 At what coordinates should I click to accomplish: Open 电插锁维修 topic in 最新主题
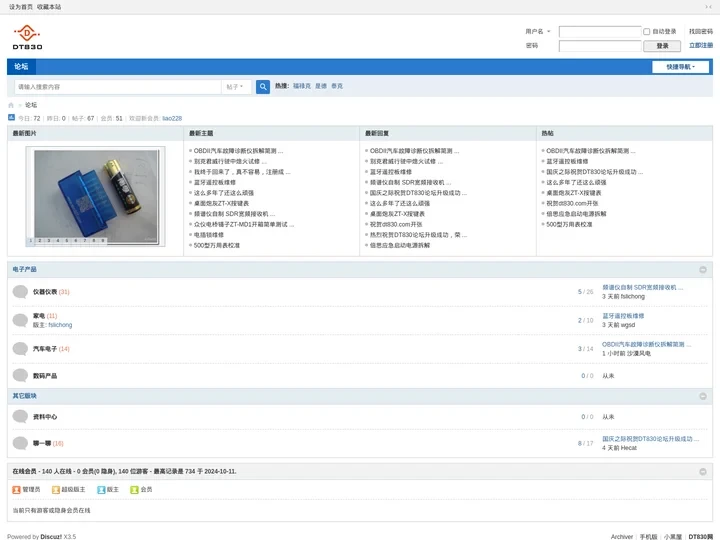[x=209, y=235]
